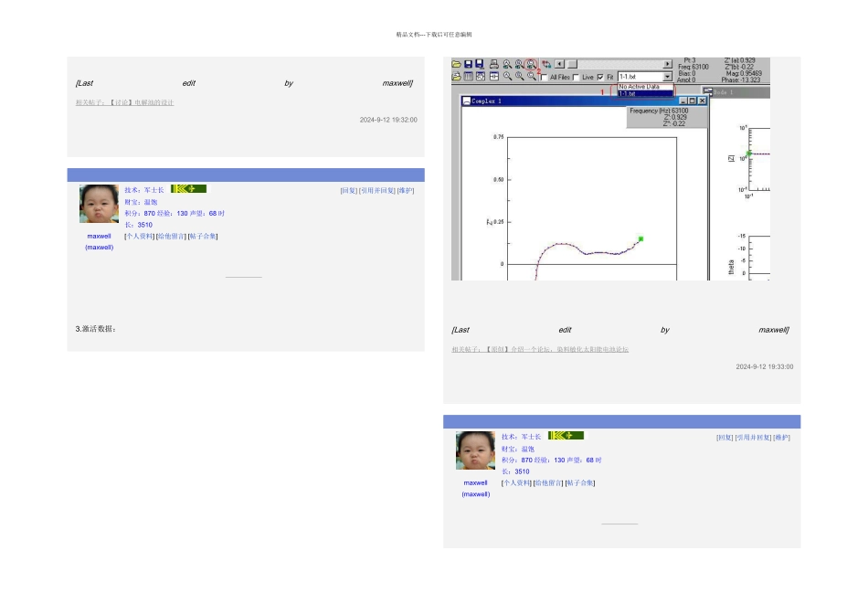Viewport: 868px width, 614px height.
Task: Click the split-pane layout icon in bottom row
Action: click(x=493, y=77)
